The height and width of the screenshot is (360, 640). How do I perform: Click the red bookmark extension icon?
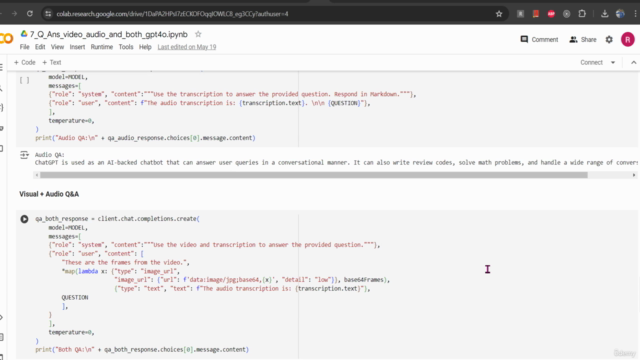536,14
